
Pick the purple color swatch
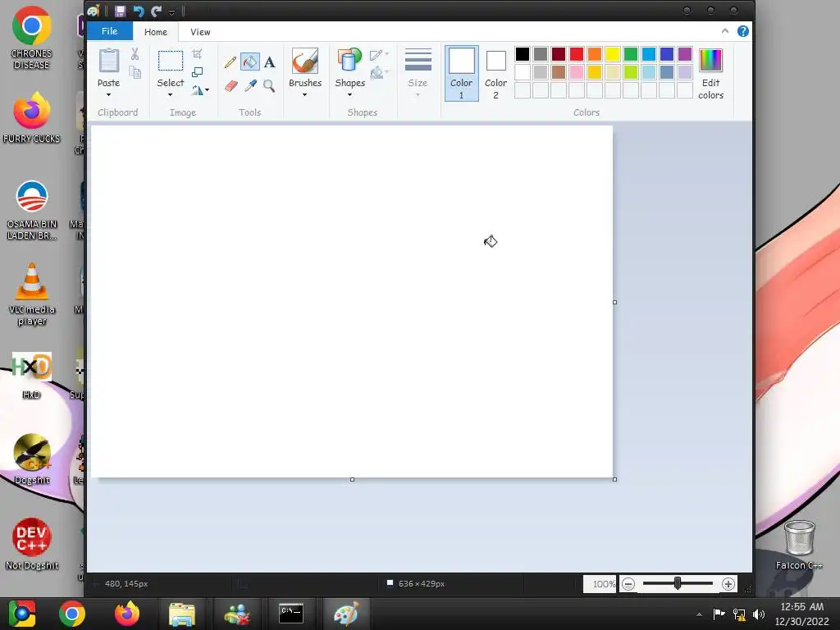(685, 54)
